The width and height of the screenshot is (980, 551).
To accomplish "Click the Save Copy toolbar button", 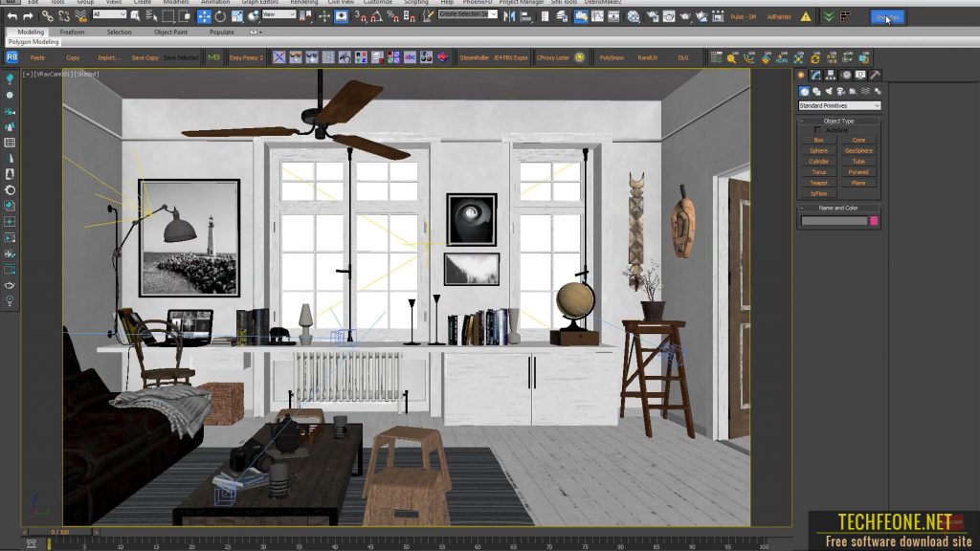I will [145, 57].
